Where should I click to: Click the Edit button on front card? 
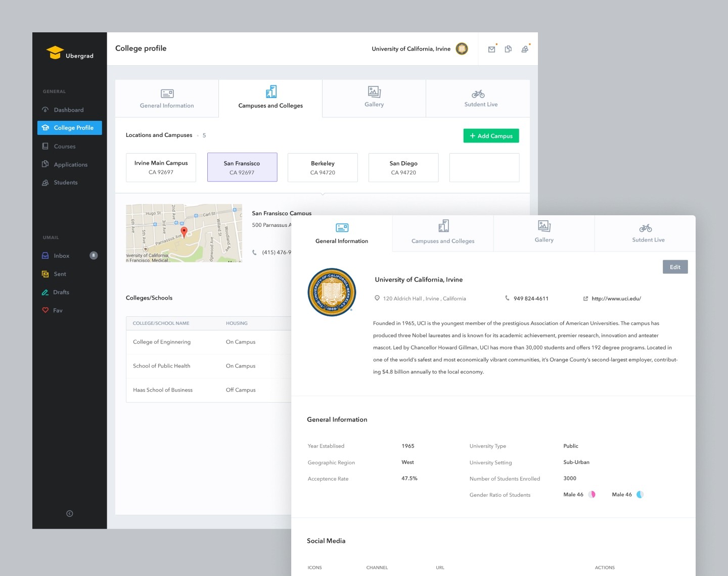pos(675,267)
